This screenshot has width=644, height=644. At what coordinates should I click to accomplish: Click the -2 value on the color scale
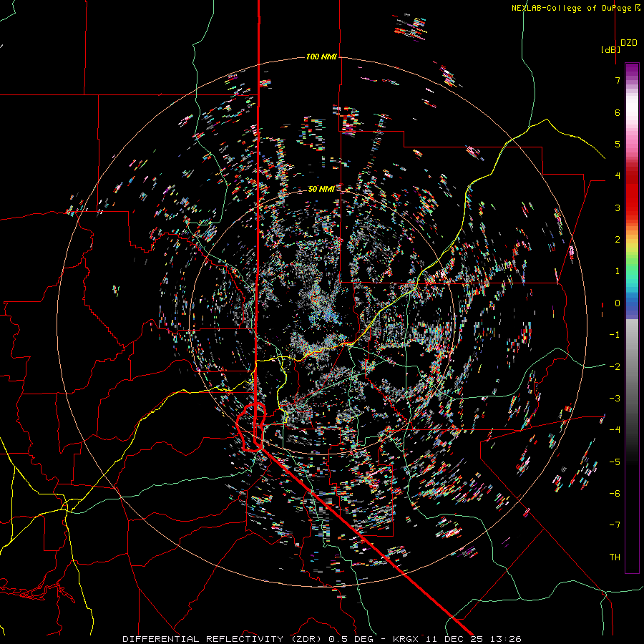point(615,367)
